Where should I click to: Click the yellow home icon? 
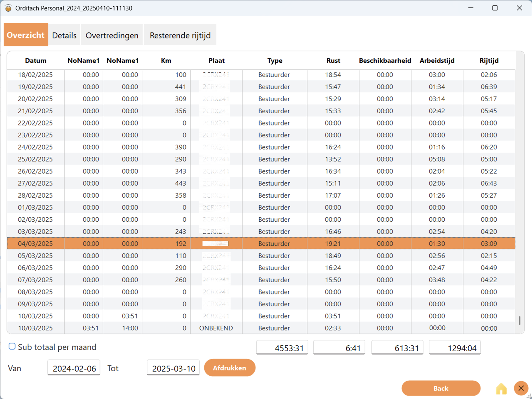pyautogui.click(x=501, y=388)
